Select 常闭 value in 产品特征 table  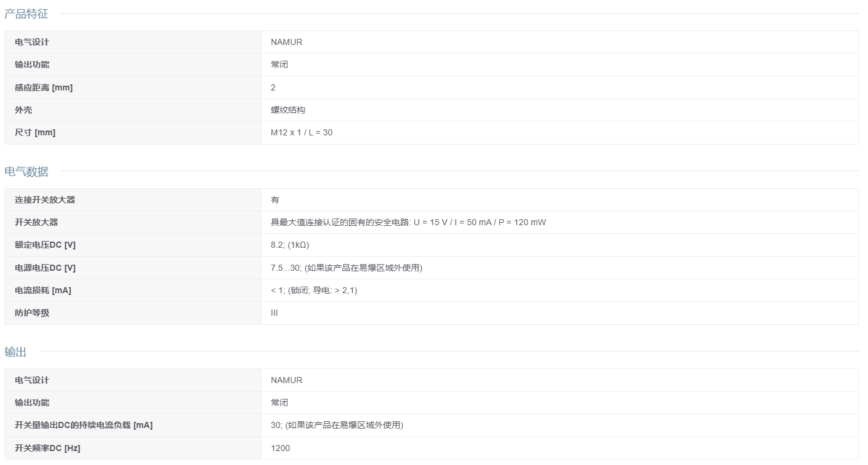pos(280,64)
